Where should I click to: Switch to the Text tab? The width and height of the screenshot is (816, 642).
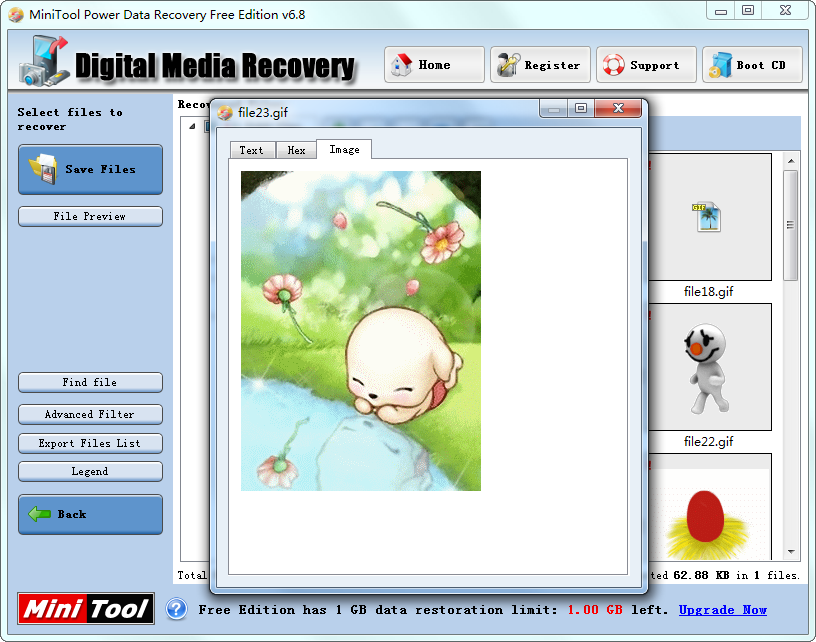coord(252,150)
